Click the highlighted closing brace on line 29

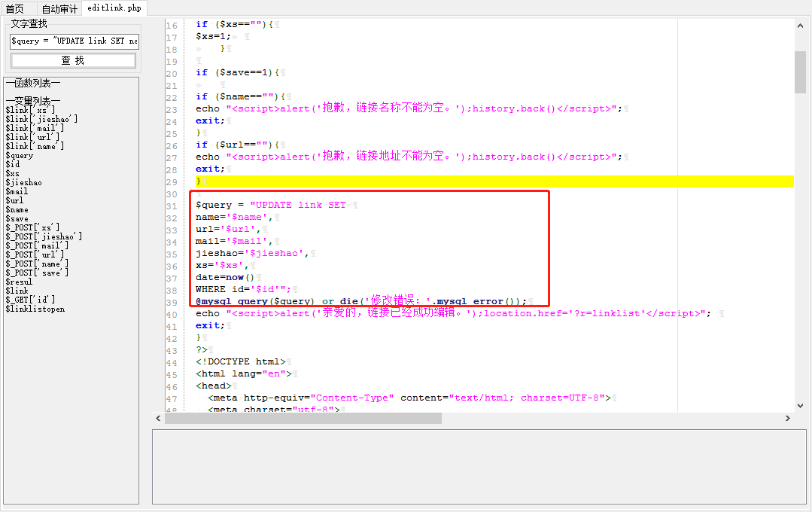tap(199, 181)
